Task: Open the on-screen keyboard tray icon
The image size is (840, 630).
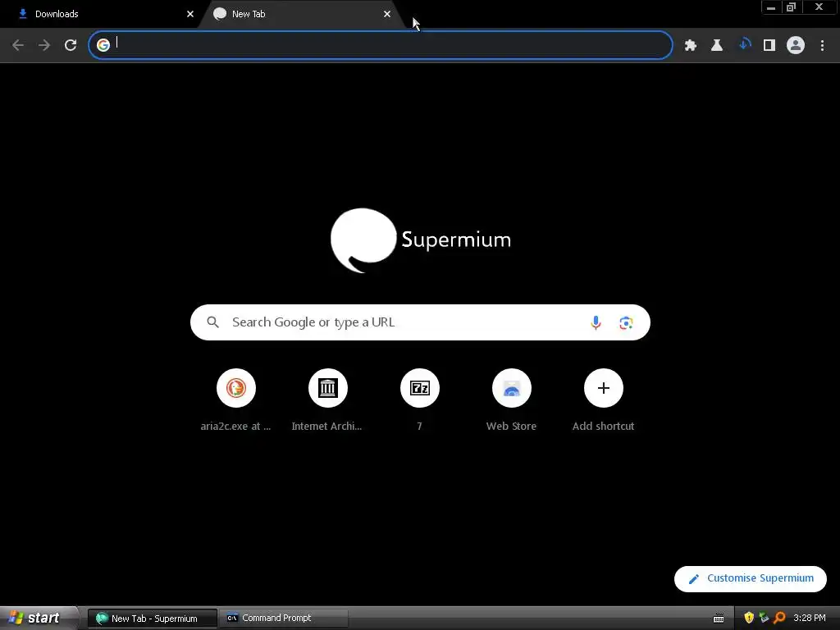Action: (x=719, y=619)
